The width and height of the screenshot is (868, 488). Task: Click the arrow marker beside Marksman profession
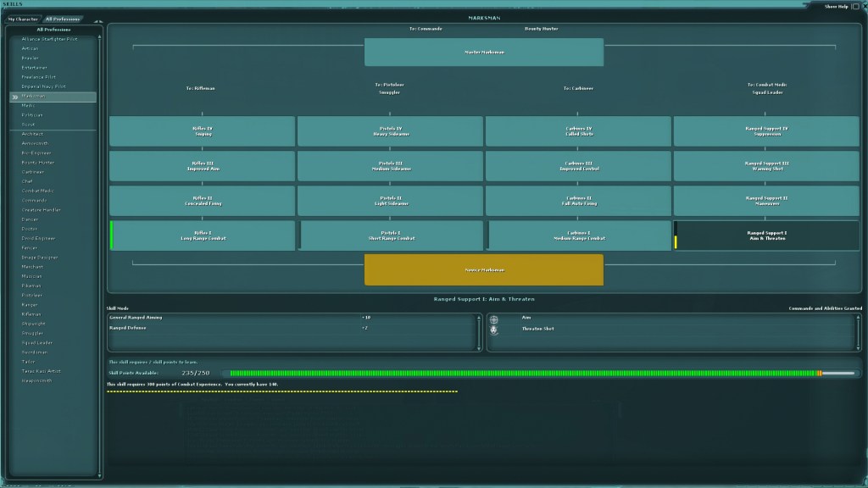[14, 97]
